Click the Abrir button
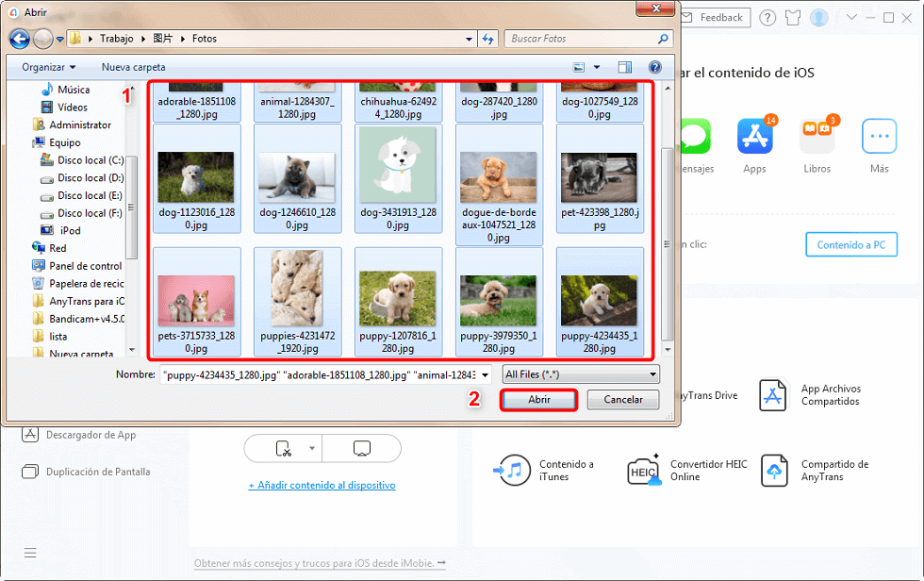924x581 pixels. (538, 400)
